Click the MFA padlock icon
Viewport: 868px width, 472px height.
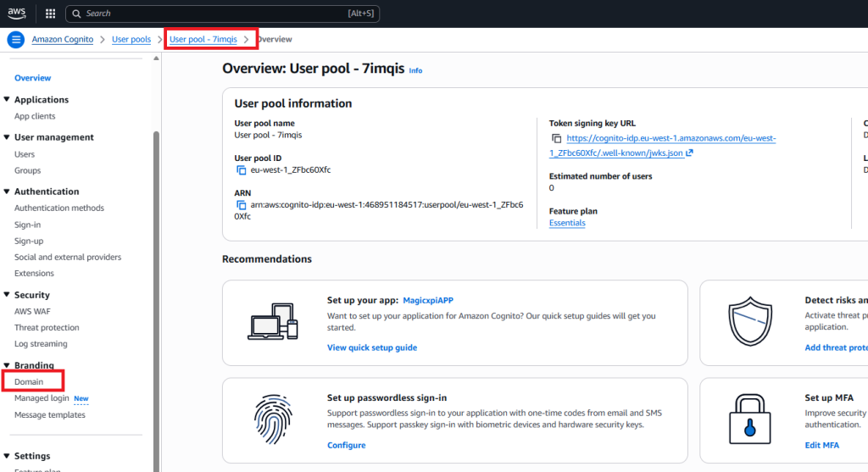click(x=749, y=419)
